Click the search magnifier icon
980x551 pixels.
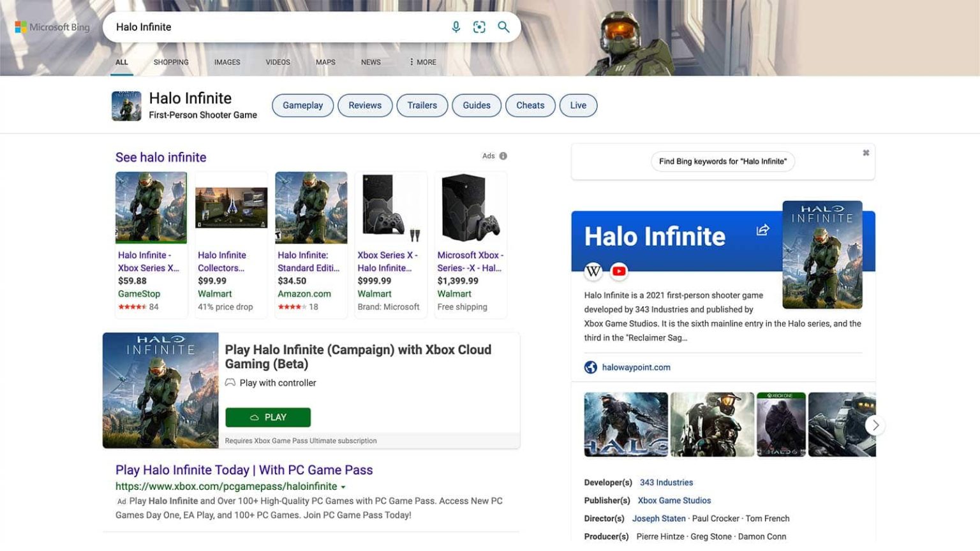[x=503, y=27]
